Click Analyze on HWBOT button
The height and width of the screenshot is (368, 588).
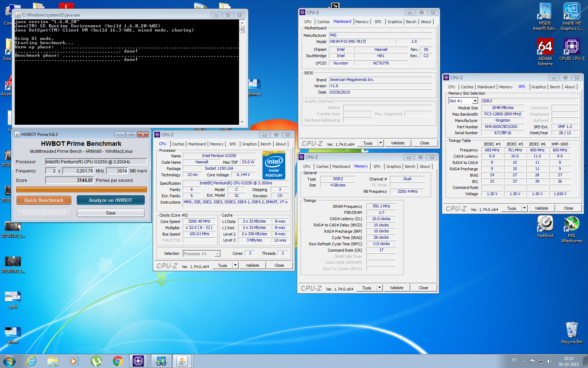coord(111,200)
